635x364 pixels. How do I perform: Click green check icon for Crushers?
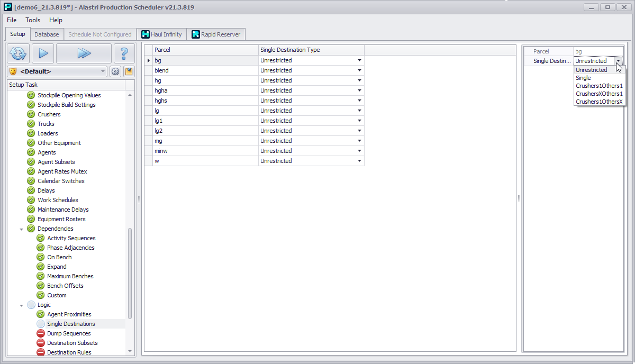tap(31, 114)
